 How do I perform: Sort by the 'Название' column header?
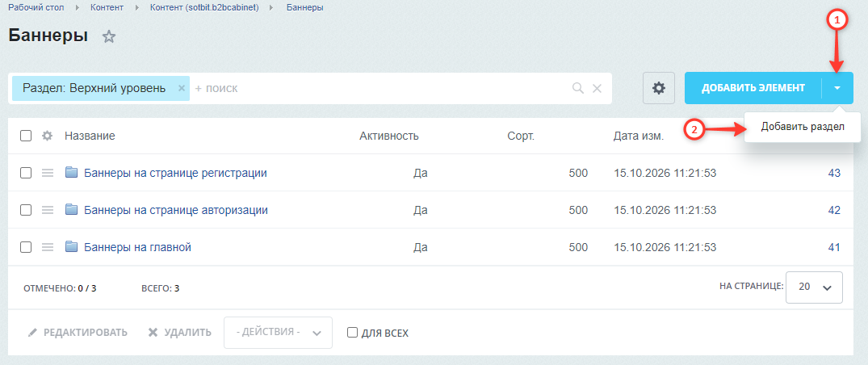[x=90, y=136]
